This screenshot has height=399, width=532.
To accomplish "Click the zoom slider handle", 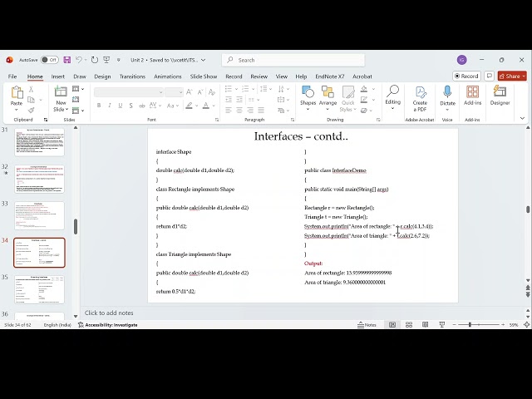I will [470, 325].
